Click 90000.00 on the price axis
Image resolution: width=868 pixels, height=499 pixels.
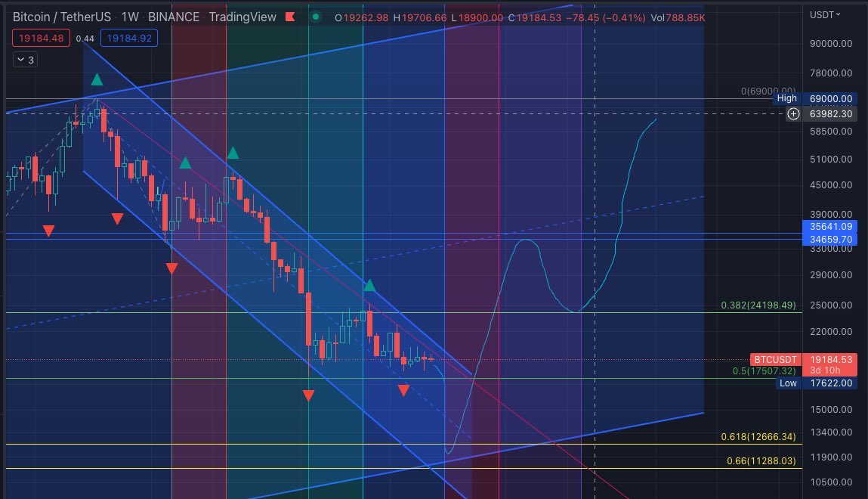tap(831, 44)
